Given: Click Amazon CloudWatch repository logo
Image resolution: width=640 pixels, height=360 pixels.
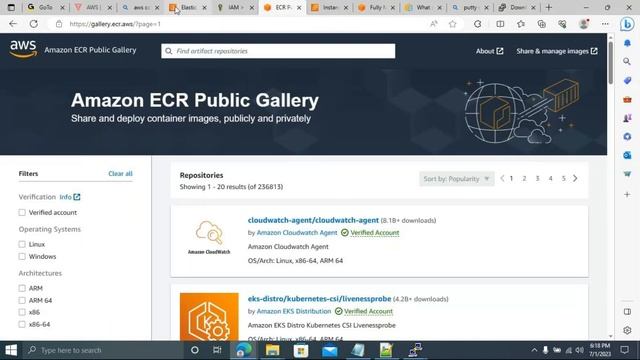Looking at the screenshot, I should click(x=209, y=237).
